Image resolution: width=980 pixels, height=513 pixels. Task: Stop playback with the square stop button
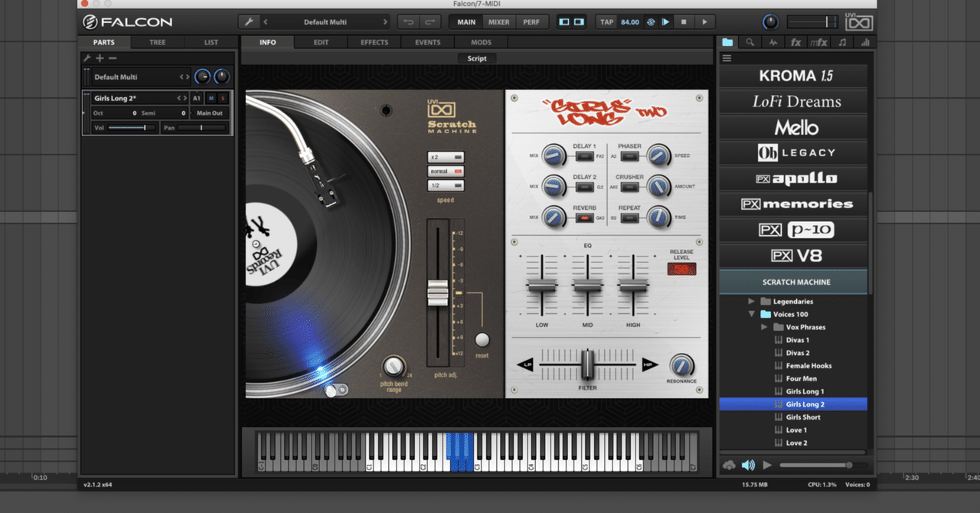click(x=684, y=22)
